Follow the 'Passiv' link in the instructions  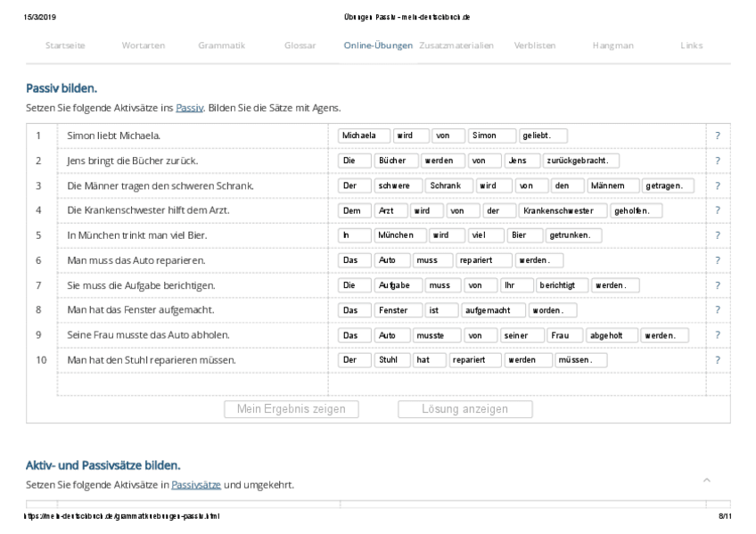(x=189, y=107)
